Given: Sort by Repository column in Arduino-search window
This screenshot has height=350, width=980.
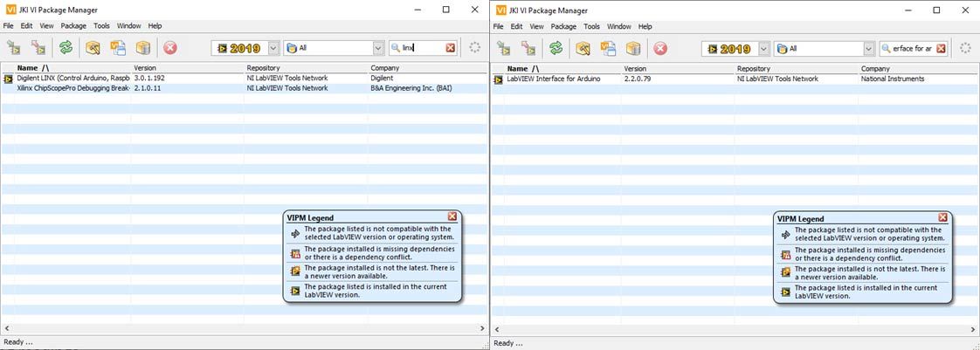Looking at the screenshot, I should coord(796,68).
